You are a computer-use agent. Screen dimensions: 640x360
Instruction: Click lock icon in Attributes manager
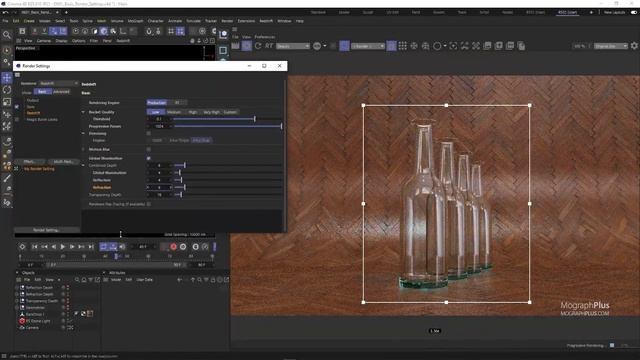pos(213,280)
